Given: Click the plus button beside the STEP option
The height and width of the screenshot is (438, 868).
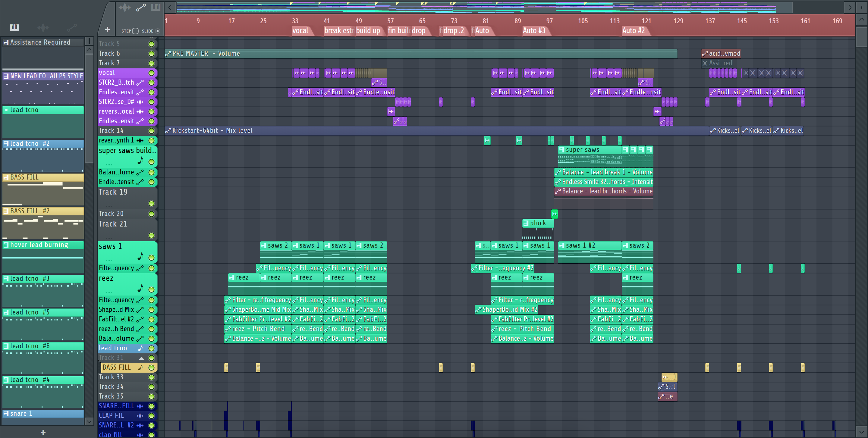Looking at the screenshot, I should click(108, 29).
